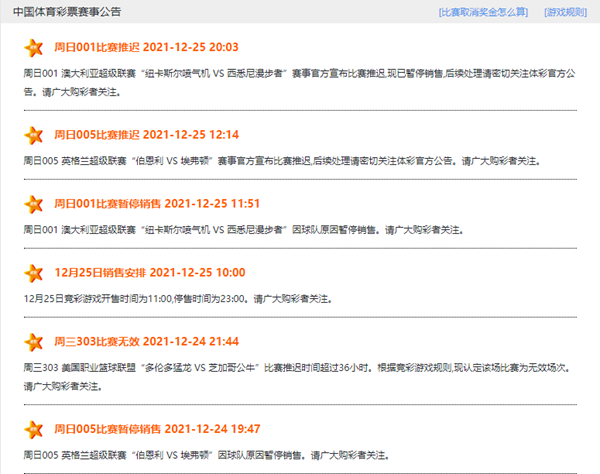Image resolution: width=600 pixels, height=474 pixels.
Task: Click star icon beside 周日005比赛推迟 announcement
Action: (34, 135)
